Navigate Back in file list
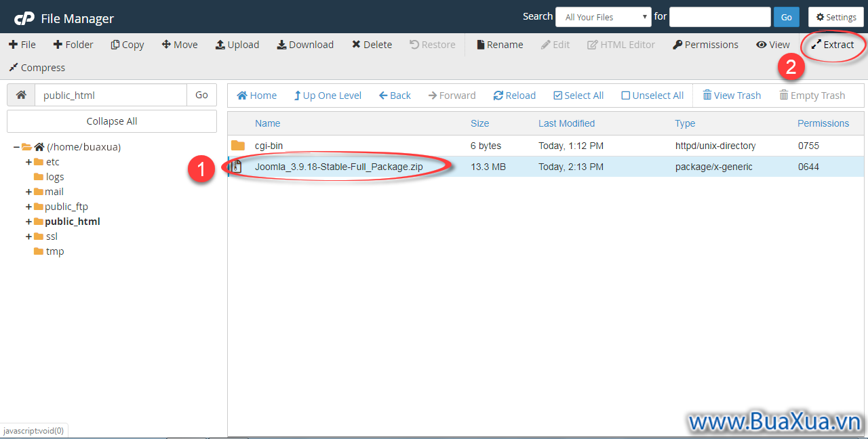The height and width of the screenshot is (439, 868). (395, 96)
